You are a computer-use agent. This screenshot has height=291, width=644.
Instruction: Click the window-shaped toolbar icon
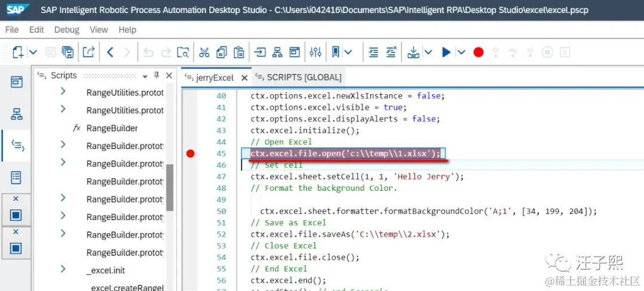point(295,52)
